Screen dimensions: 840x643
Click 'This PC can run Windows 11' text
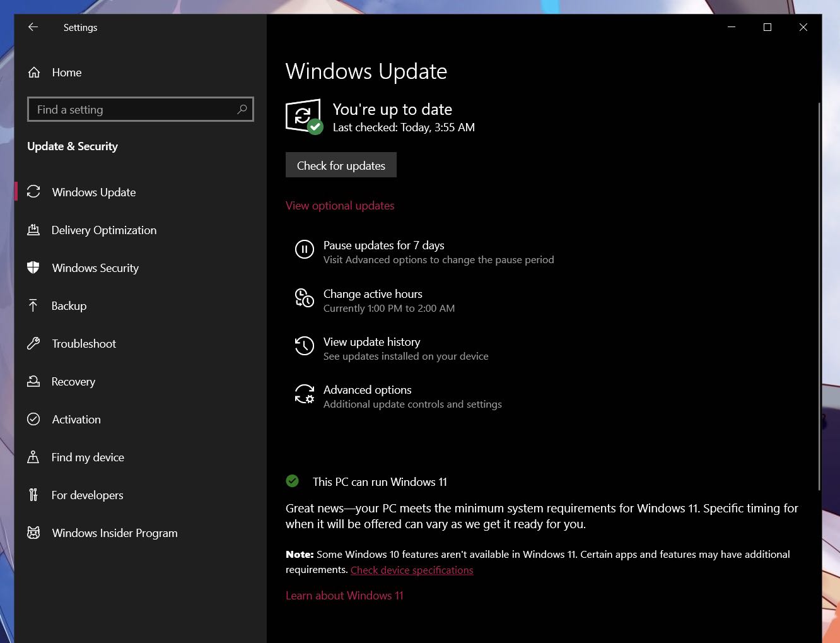pyautogui.click(x=380, y=482)
